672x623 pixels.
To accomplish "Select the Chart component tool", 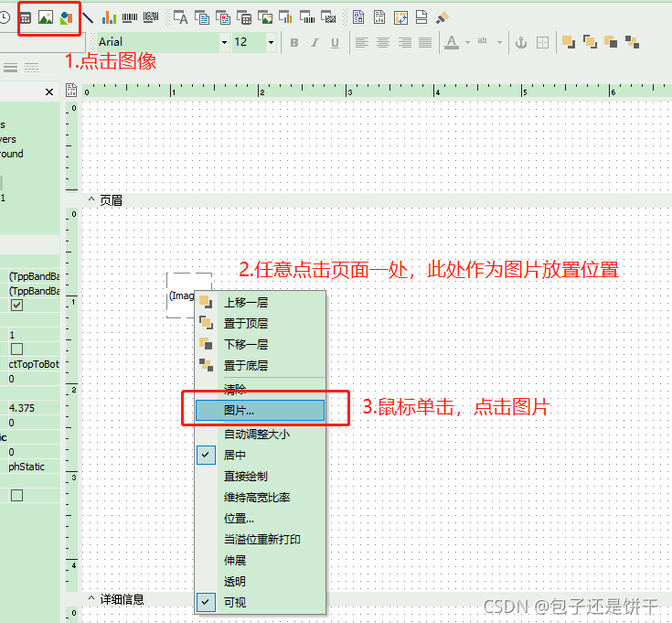I will point(109,17).
